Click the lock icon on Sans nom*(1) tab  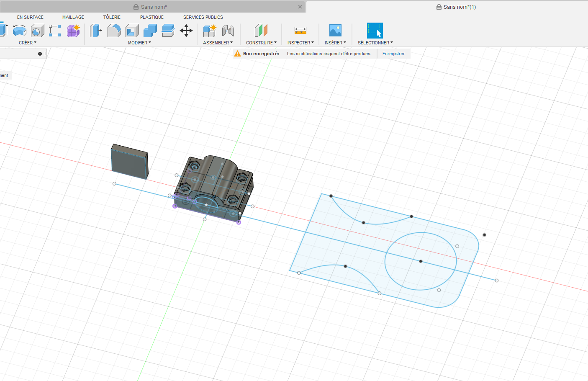[x=439, y=7]
